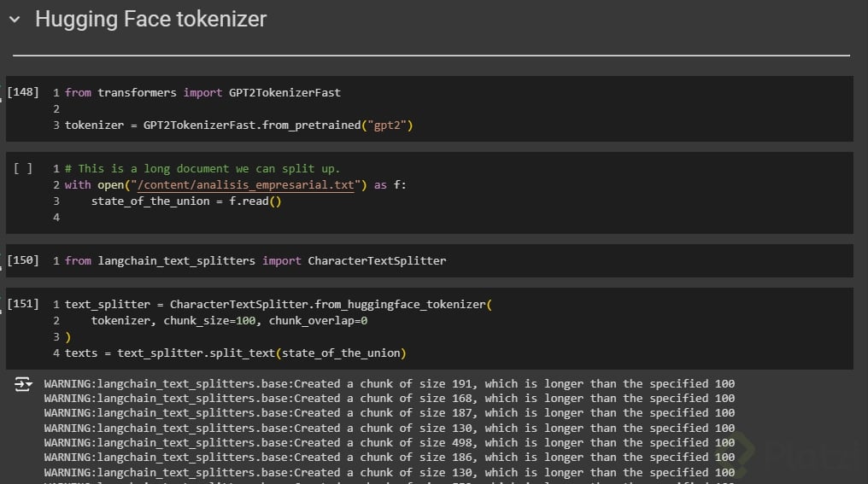
Task: Click the Hugging Face tokenizer heading
Action: [150, 20]
